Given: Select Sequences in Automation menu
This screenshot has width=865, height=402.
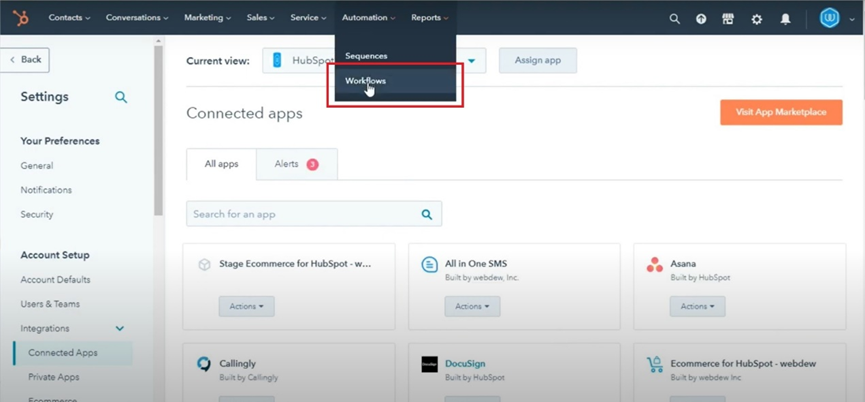Looking at the screenshot, I should (366, 56).
